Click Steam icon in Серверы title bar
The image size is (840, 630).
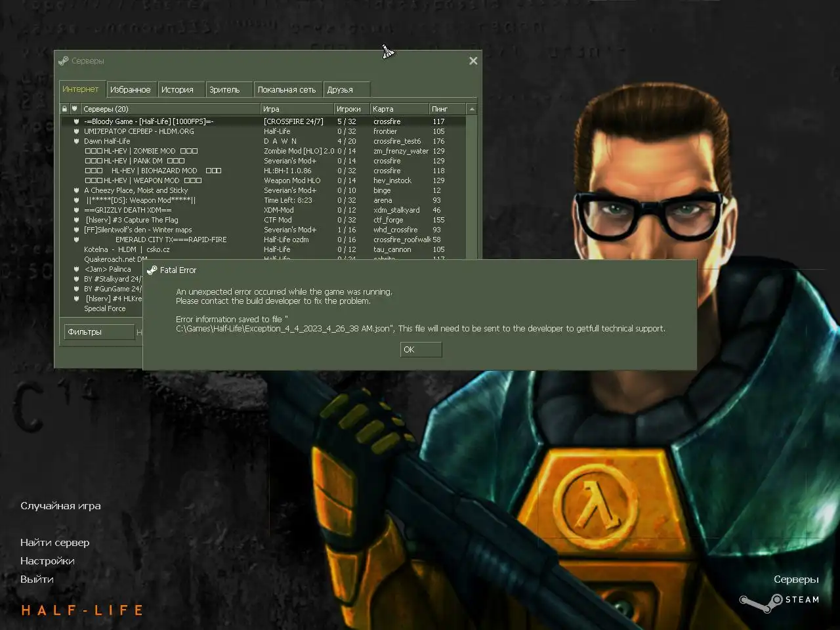point(63,61)
